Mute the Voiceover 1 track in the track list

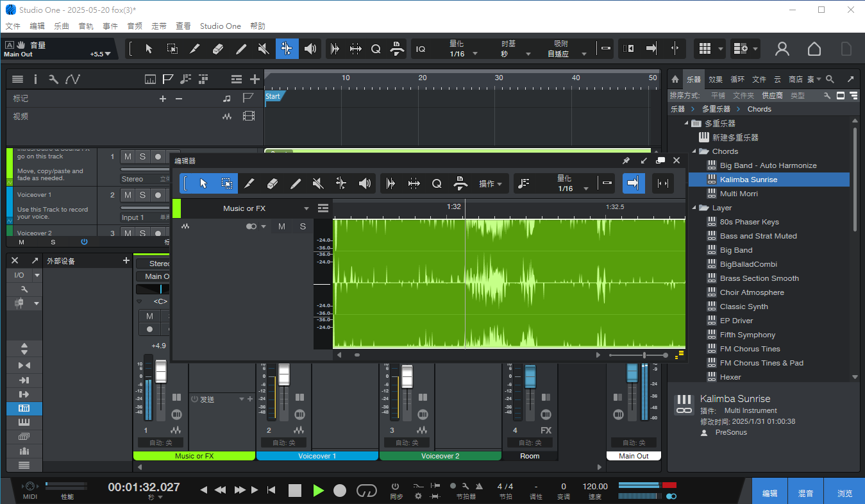coord(128,195)
